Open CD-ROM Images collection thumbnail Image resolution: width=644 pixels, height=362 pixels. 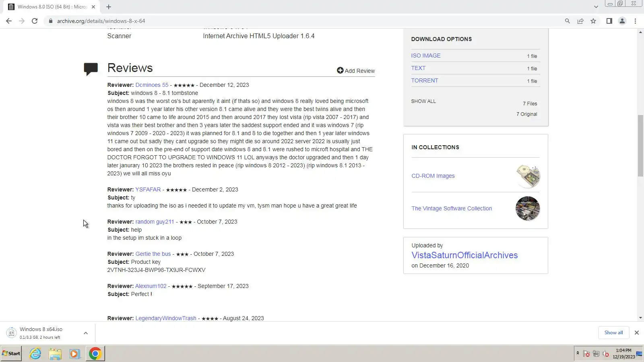click(x=528, y=176)
